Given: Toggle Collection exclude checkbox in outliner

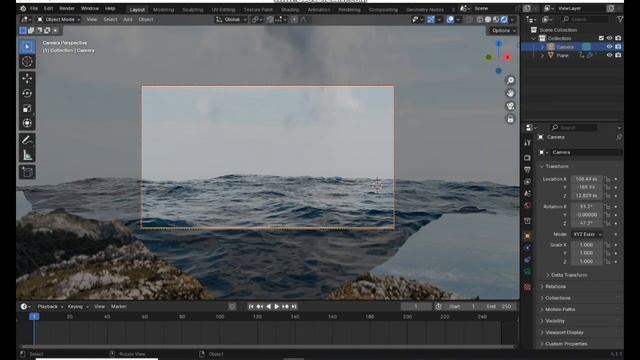Looking at the screenshot, I should (x=601, y=38).
